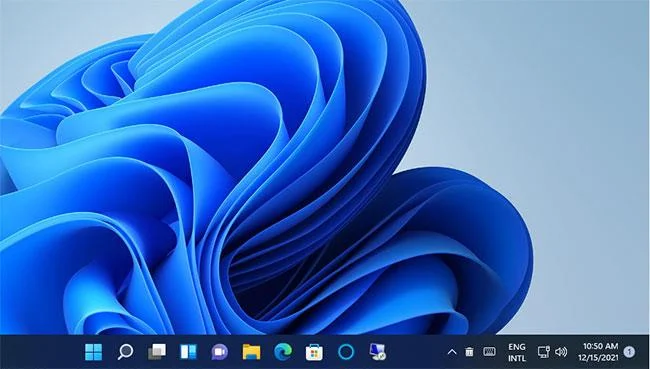The image size is (650, 369).
Task: Open volume speaker tray icon
Action: point(561,352)
